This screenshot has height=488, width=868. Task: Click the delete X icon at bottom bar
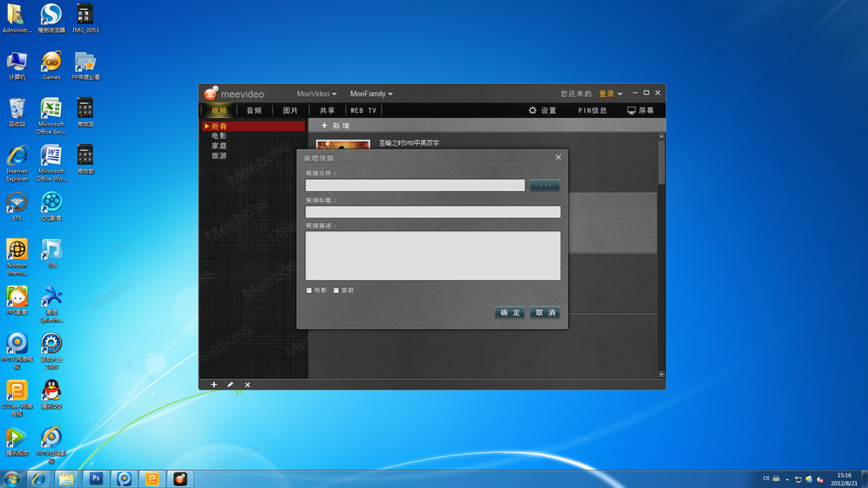tap(247, 385)
